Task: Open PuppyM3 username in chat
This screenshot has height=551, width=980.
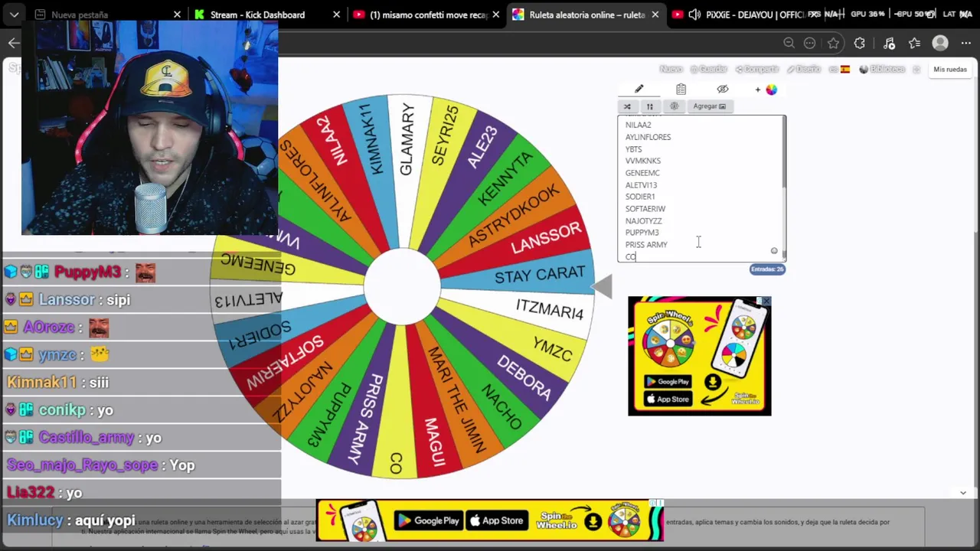Action: coord(88,272)
